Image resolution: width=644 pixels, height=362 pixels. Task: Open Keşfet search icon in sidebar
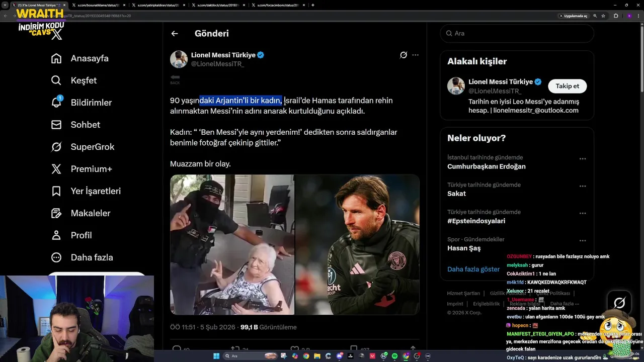[x=56, y=80]
